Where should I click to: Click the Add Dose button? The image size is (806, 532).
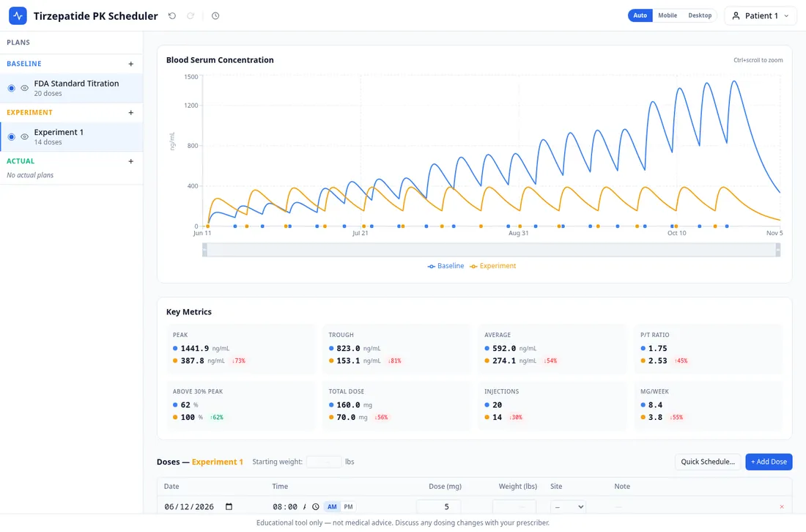coord(769,462)
